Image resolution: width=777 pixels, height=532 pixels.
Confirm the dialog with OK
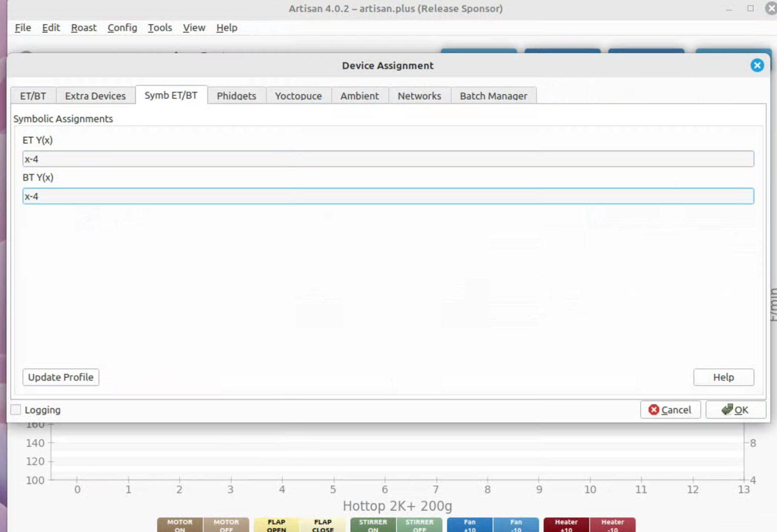735,410
